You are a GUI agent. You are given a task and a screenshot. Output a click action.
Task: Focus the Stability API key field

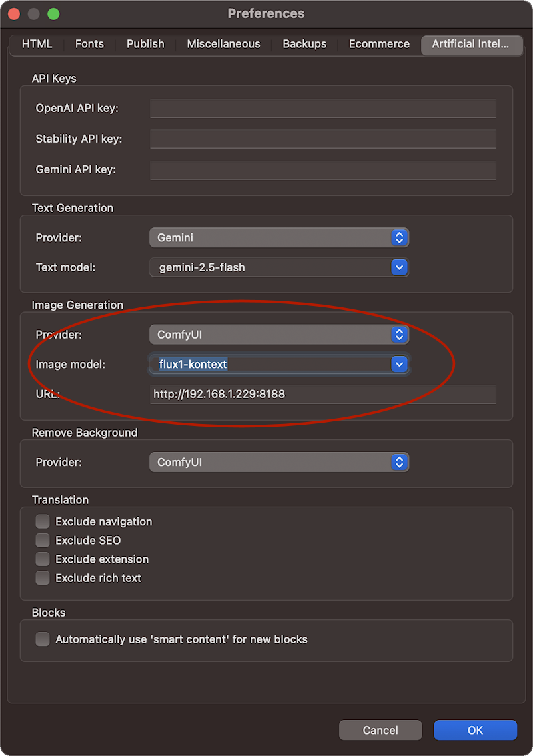pyautogui.click(x=323, y=139)
